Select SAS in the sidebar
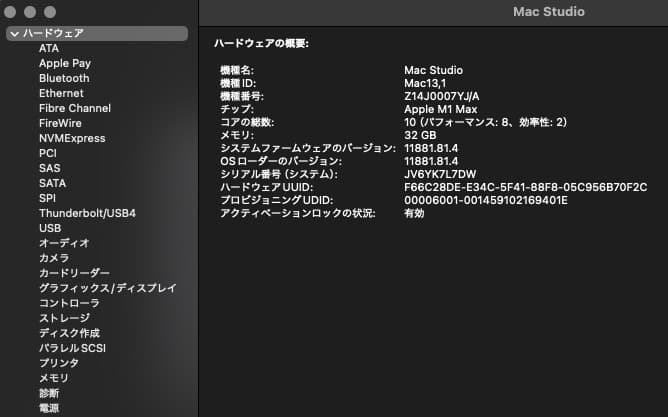The height and width of the screenshot is (417, 668). pyautogui.click(x=49, y=168)
